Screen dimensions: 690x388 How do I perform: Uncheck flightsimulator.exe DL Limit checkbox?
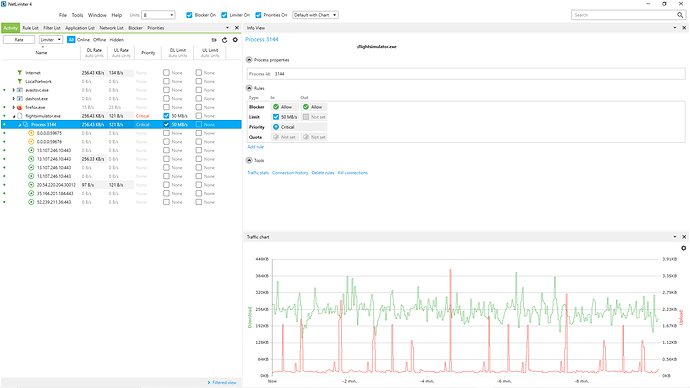click(166, 116)
